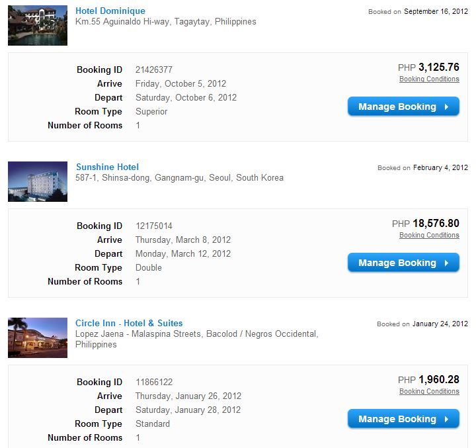This screenshot has height=448, width=476.
Task: Click the booking ID number 21426377
Action: pyautogui.click(x=154, y=69)
